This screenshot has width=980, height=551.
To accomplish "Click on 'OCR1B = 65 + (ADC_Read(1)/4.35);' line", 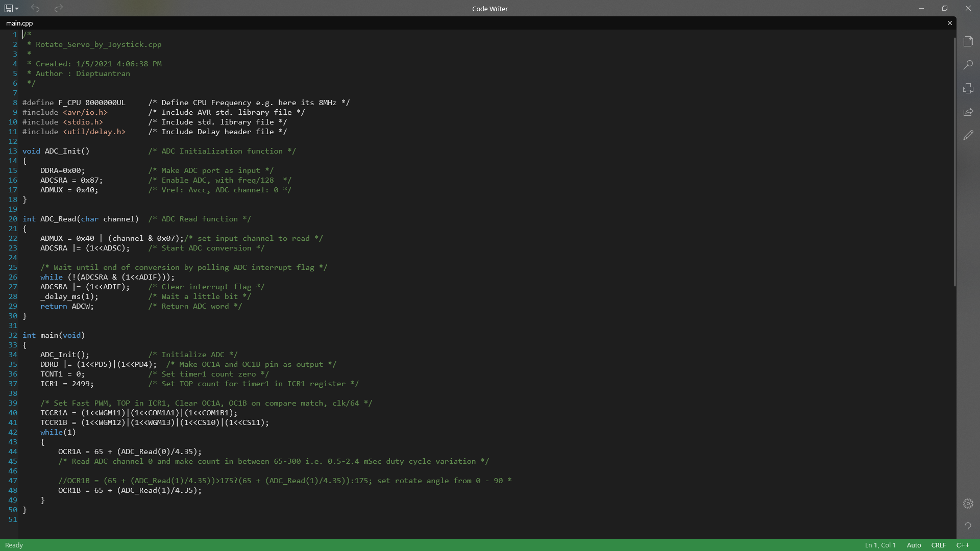I will 130,490.
